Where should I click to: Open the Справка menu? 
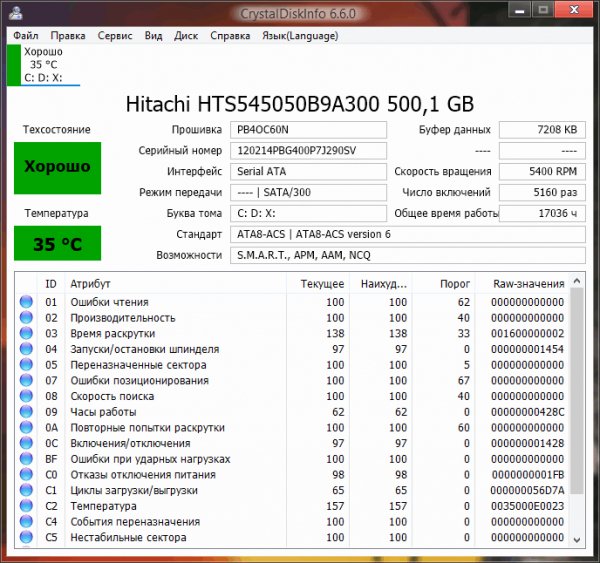point(230,36)
